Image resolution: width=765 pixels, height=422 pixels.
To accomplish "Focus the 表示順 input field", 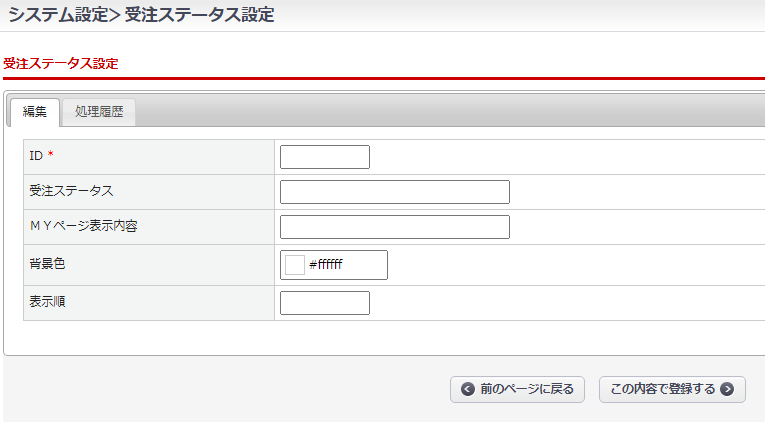I will click(x=325, y=303).
